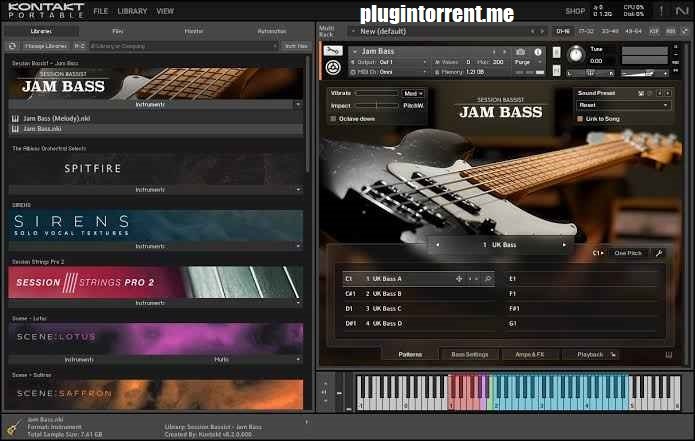Go to the next pattern set (right arrow)
The image size is (695, 441).
tap(564, 245)
